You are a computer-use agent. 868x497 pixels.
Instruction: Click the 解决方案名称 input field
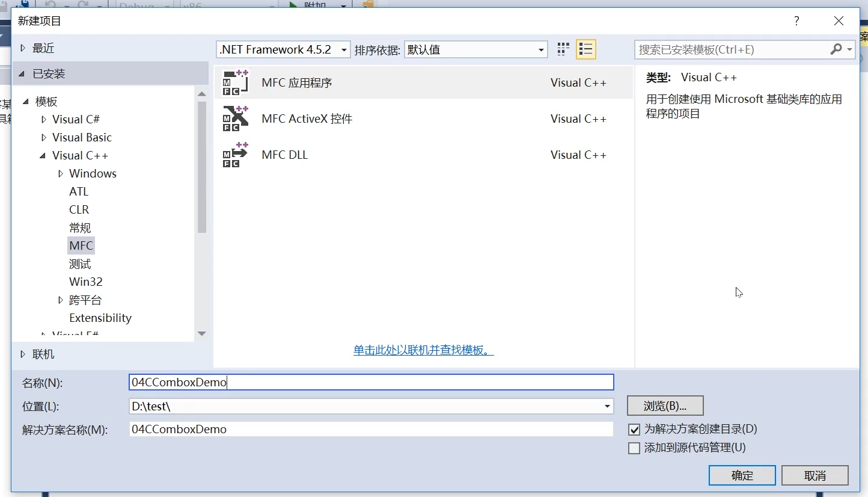click(x=371, y=429)
